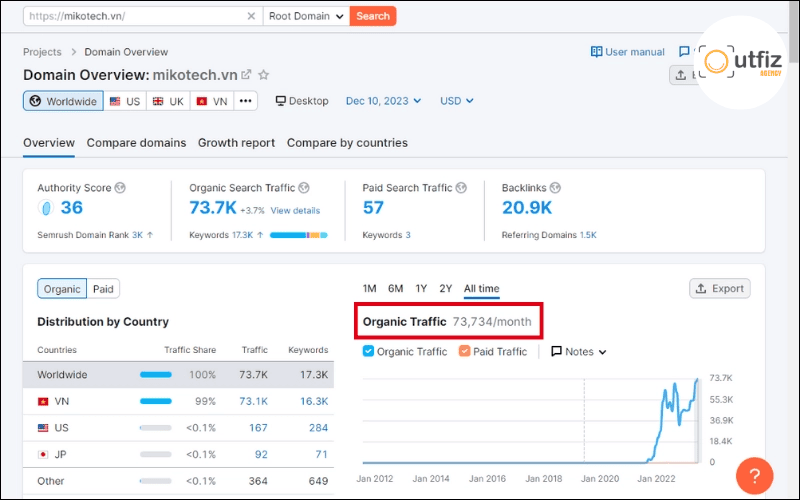Screen dimensions: 800x500
Task: Select the 6M time range
Action: pyautogui.click(x=395, y=289)
